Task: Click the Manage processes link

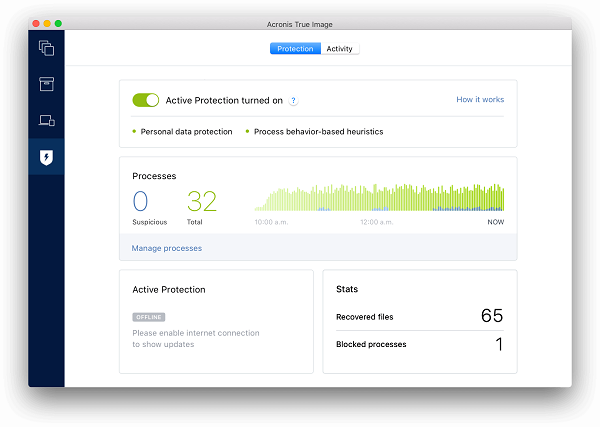Action: (167, 248)
